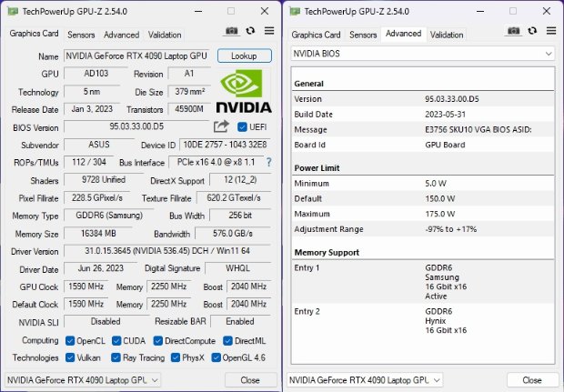Click the Bus Interface question mark icon

[268, 162]
